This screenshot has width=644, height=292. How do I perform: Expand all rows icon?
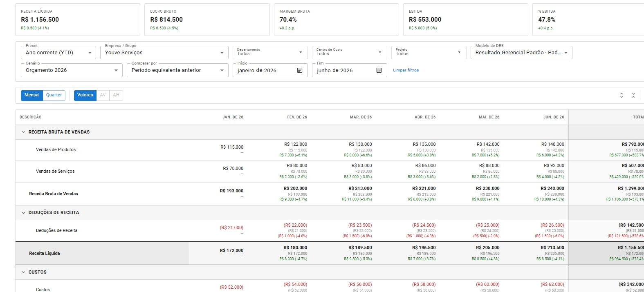pos(622,95)
